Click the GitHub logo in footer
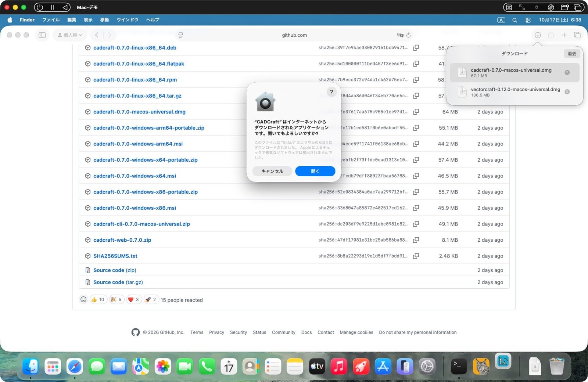The image size is (588, 382). 136,332
